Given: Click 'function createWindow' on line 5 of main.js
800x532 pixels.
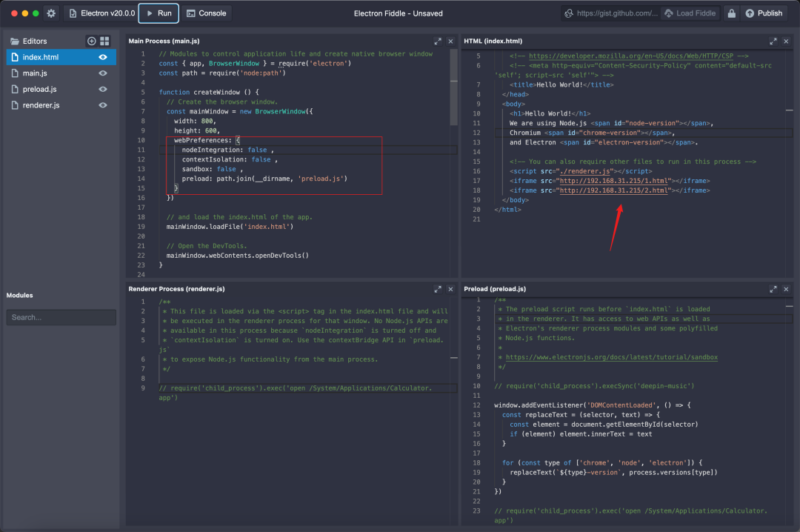Looking at the screenshot, I should (199, 92).
